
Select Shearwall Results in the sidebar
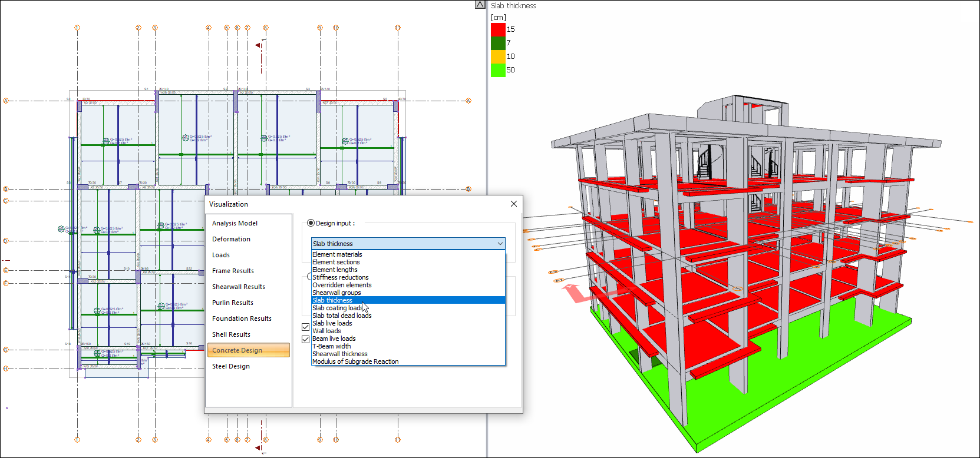pyautogui.click(x=239, y=287)
